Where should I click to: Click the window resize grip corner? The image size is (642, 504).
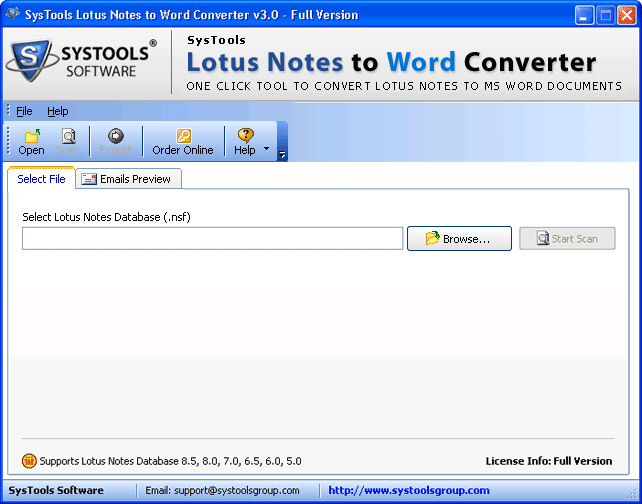(x=634, y=496)
